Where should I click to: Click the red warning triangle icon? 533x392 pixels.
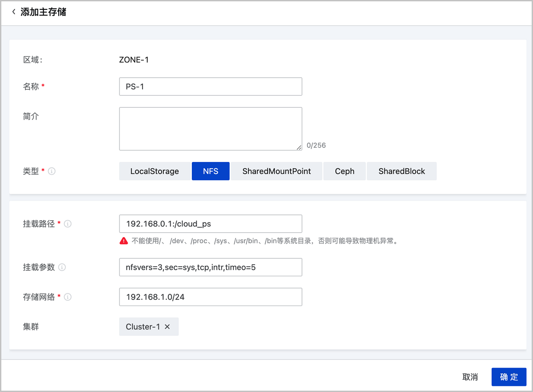[x=123, y=241]
